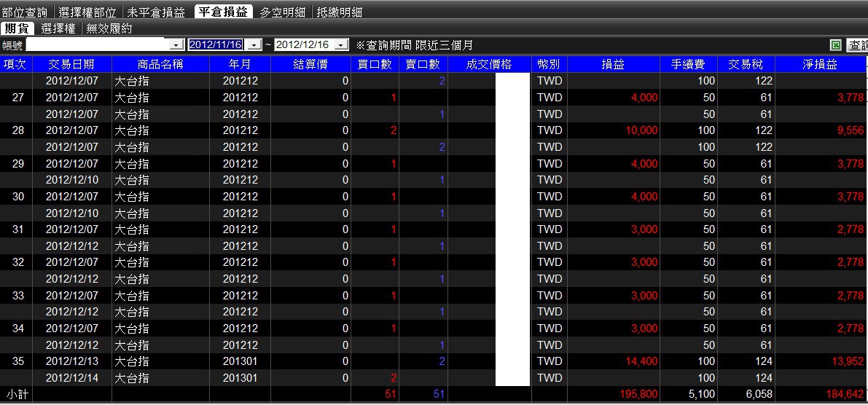The height and width of the screenshot is (405, 868).
Task: Sort by 結算價 column header
Action: click(310, 64)
